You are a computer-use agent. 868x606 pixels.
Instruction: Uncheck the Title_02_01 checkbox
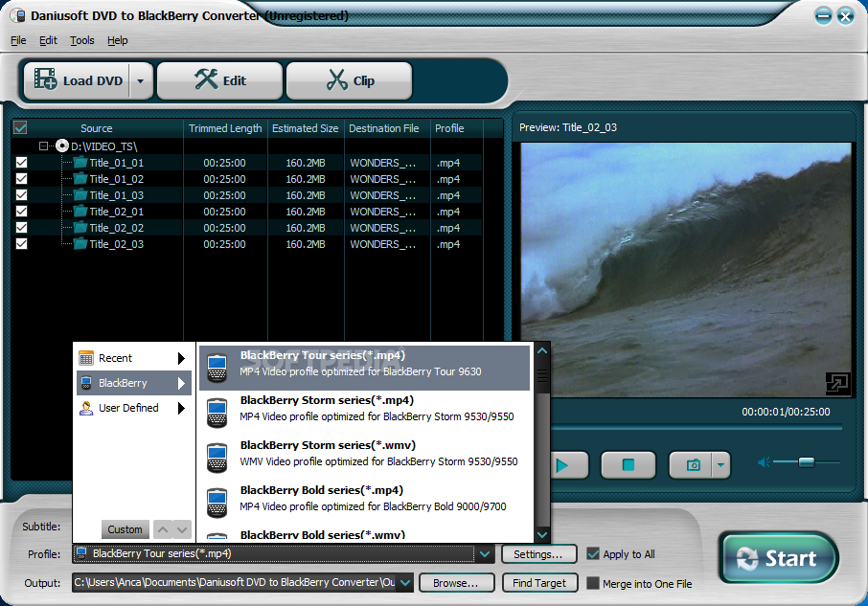22,212
